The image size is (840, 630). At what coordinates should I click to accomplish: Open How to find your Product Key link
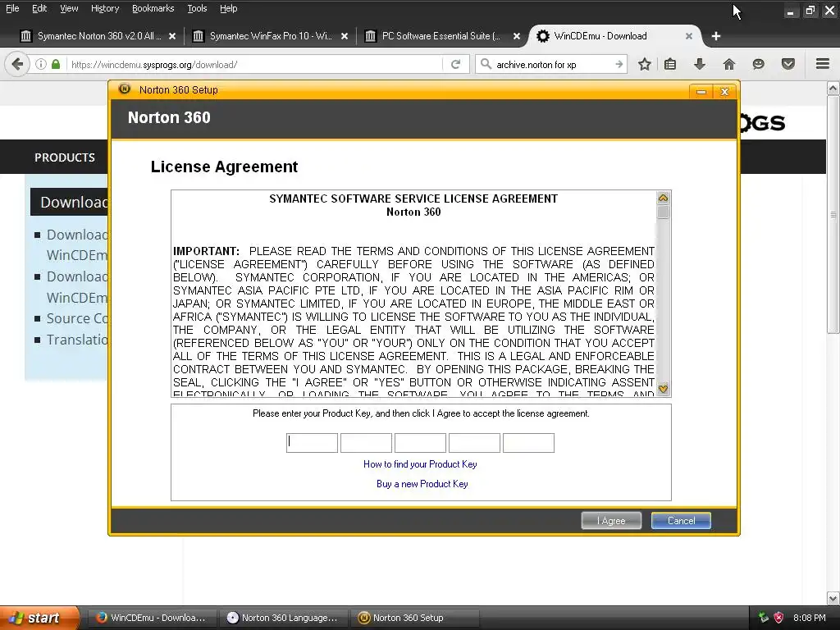(420, 464)
